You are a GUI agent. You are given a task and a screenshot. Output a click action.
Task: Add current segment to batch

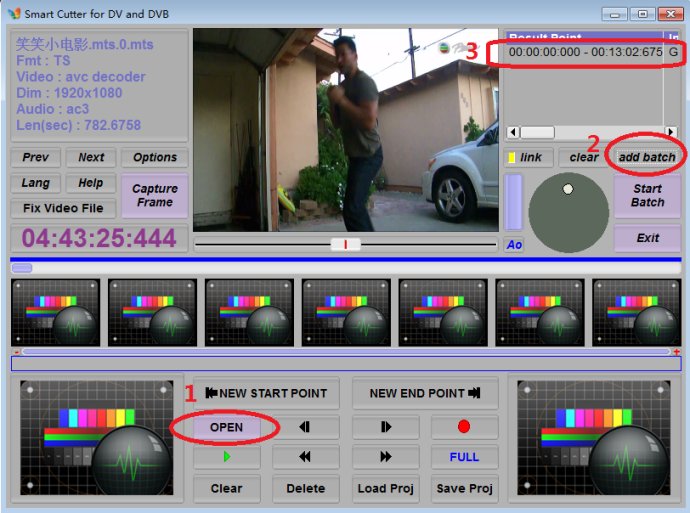coord(647,157)
